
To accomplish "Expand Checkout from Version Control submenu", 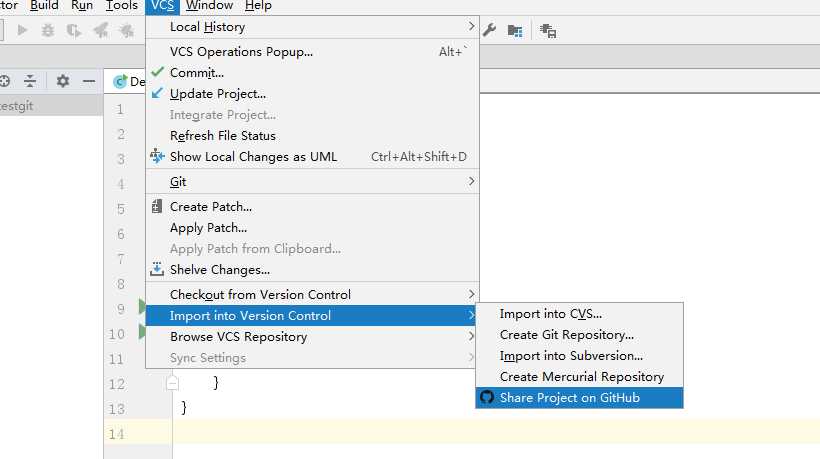I will 312,294.
